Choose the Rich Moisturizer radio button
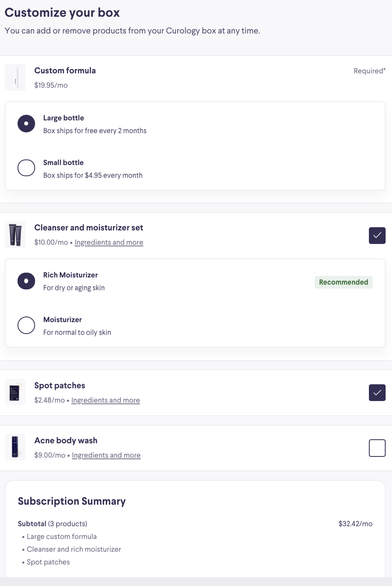Viewport: 392px width, 586px height. pos(26,281)
